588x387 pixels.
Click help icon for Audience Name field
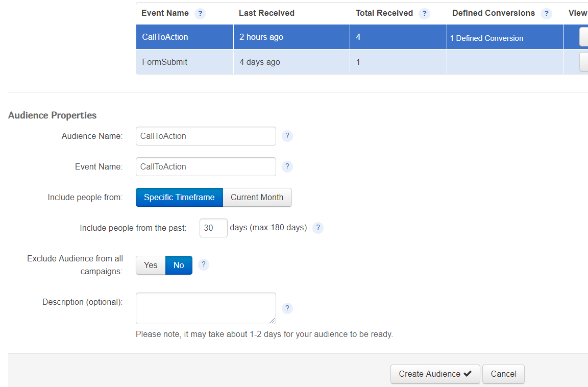pos(287,136)
